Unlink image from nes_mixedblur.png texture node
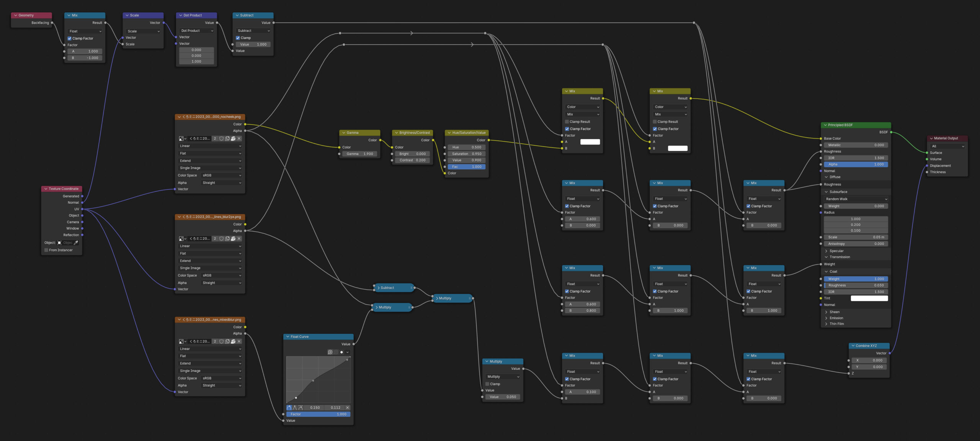Viewport: 980px width, 441px height. pos(239,341)
